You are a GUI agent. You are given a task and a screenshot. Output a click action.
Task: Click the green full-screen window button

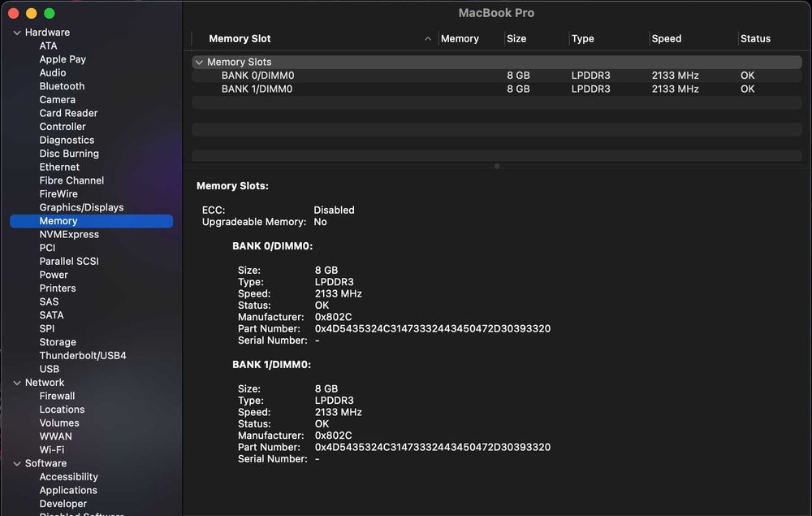[50, 14]
